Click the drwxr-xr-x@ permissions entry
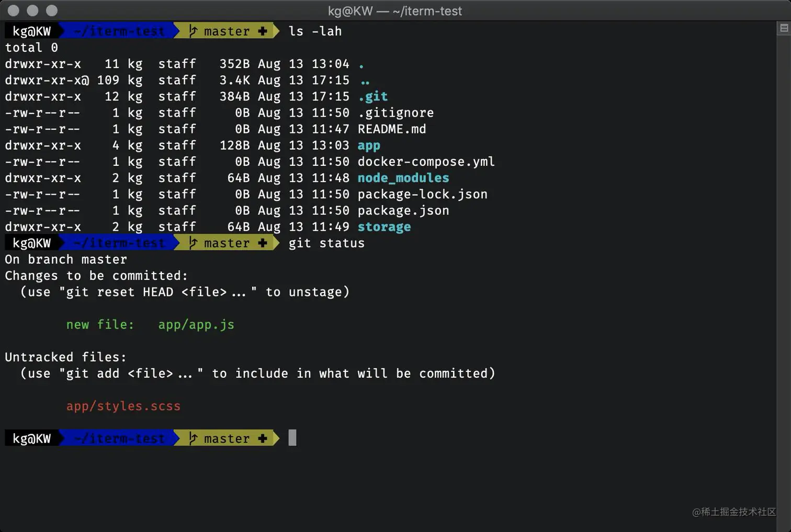The width and height of the screenshot is (791, 532). (47, 80)
